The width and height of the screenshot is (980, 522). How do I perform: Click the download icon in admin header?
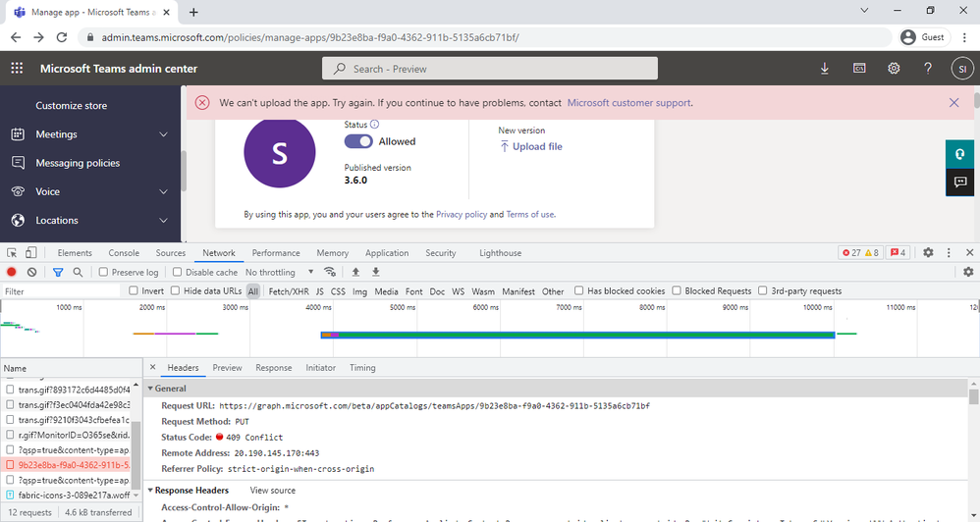point(825,69)
